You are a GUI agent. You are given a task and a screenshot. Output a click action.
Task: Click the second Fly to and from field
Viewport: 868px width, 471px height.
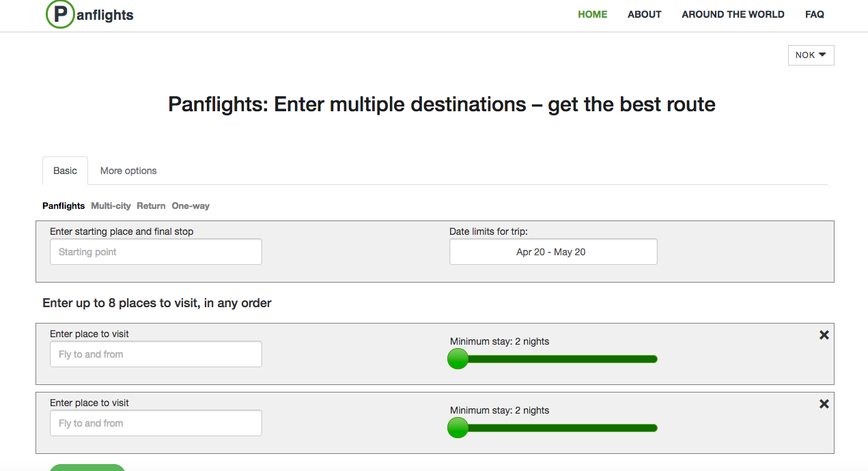(x=156, y=423)
